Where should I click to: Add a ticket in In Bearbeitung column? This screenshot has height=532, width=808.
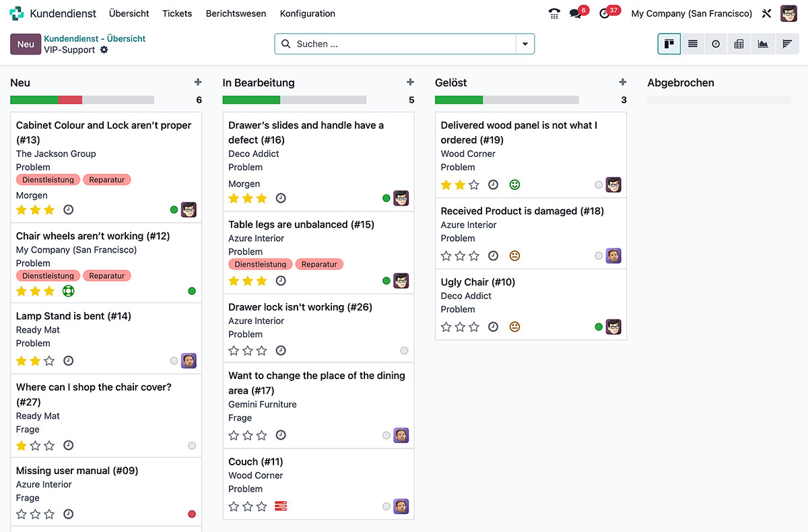pos(410,82)
